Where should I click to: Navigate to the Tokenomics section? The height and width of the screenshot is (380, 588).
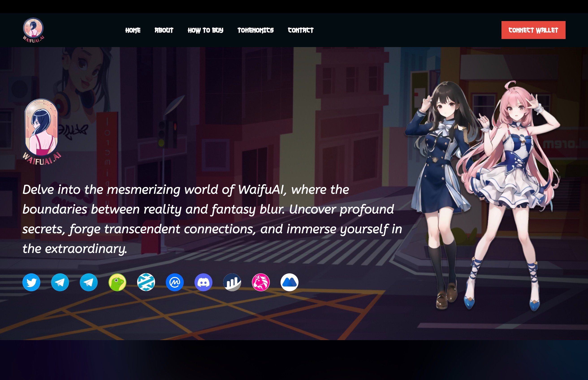point(255,30)
